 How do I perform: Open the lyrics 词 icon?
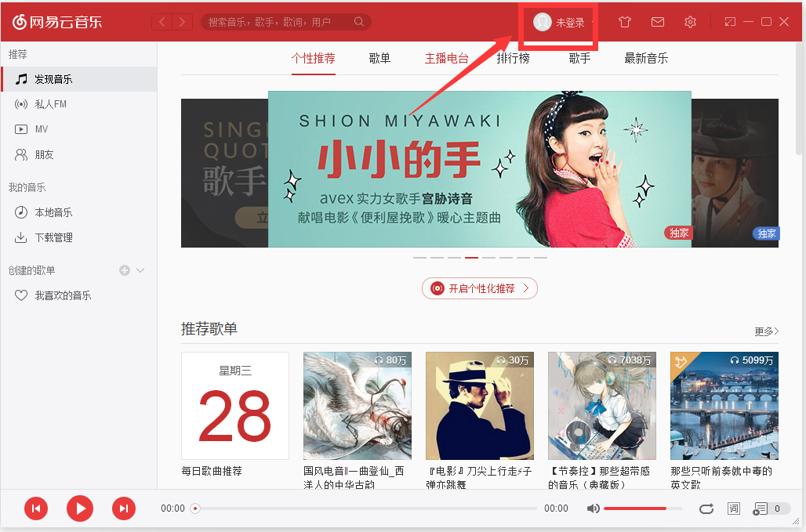tap(734, 508)
